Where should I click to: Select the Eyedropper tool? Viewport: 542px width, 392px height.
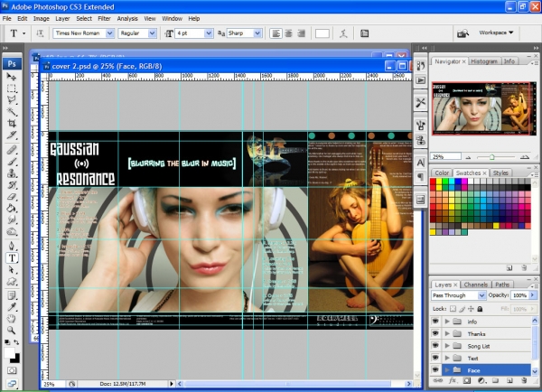click(x=12, y=307)
